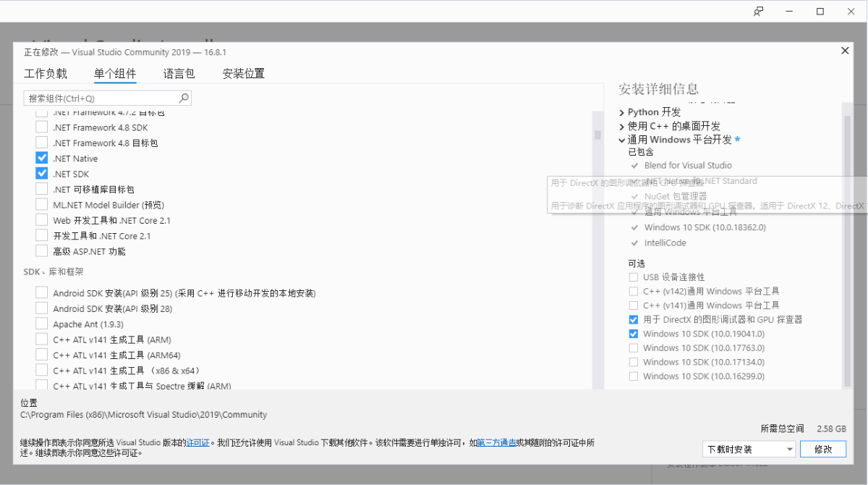
Task: Uncheck .NET SDK component
Action: click(x=42, y=174)
